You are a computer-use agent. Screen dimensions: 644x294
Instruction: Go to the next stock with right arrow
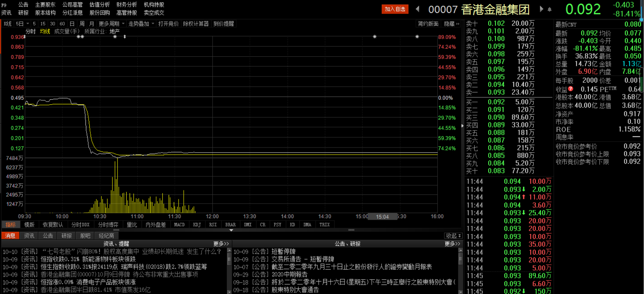tap(541, 9)
